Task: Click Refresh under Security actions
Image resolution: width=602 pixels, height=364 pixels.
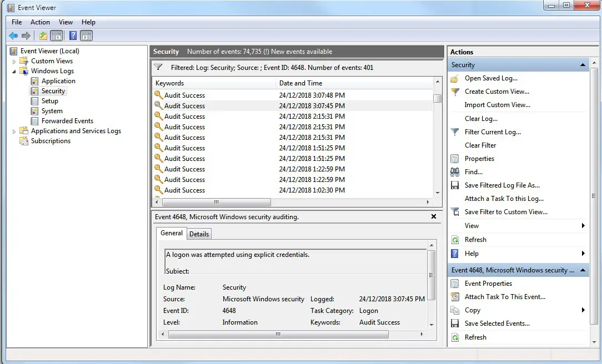Action: tap(475, 239)
